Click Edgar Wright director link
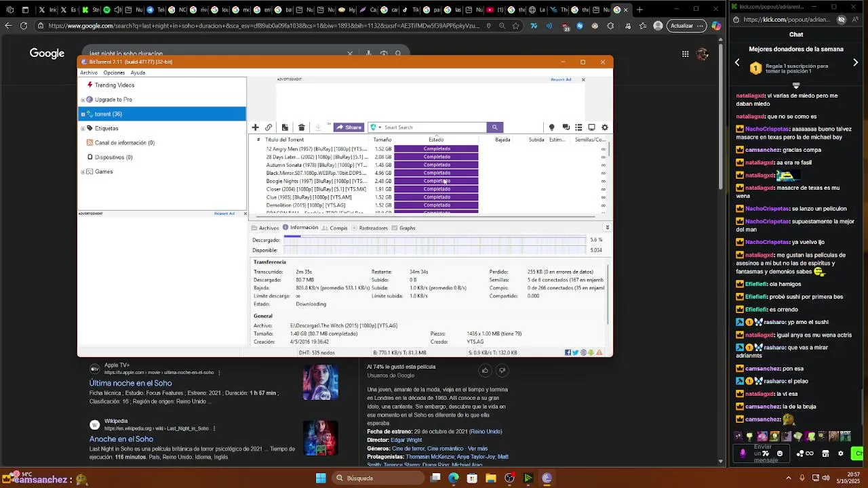Image resolution: width=868 pixels, height=488 pixels. [x=406, y=440]
